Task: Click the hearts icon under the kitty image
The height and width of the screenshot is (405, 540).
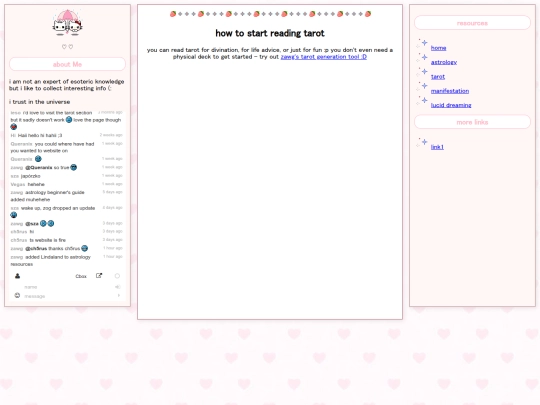Action: pos(68,46)
